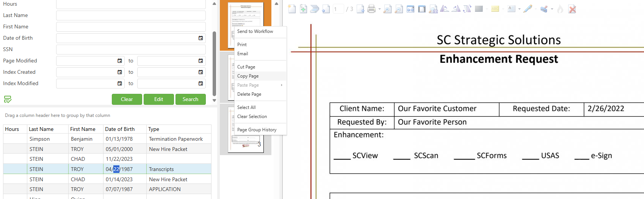Screen dimensions: 644x199
Task: Choose Print in the context menu
Action: point(242,45)
